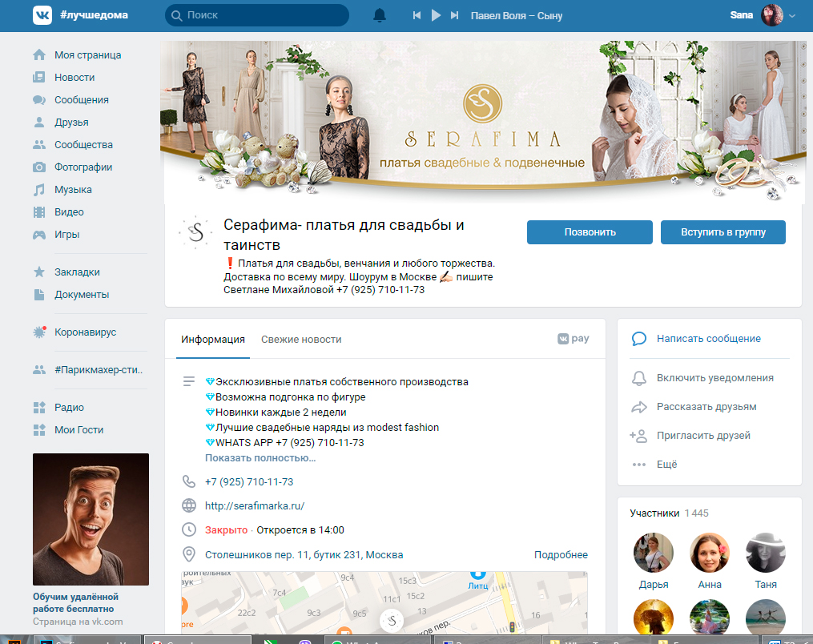Screen dimensions: 813x644
Task: Click Павел Воля – Сыну track title
Action: (x=517, y=15)
